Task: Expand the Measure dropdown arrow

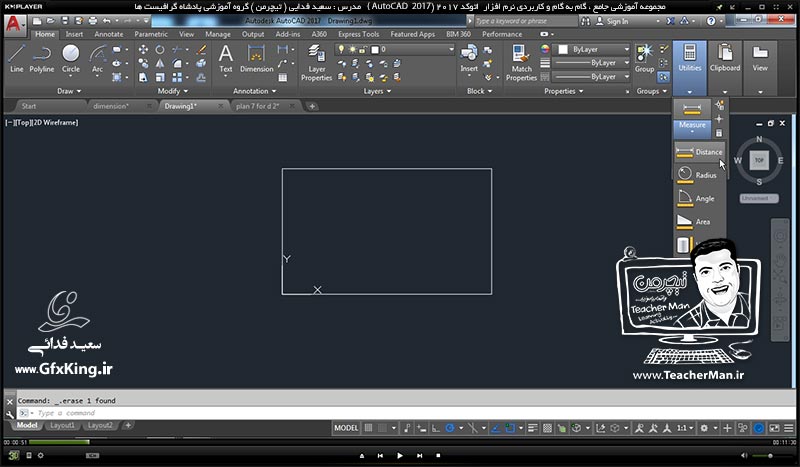Action: coord(692,132)
